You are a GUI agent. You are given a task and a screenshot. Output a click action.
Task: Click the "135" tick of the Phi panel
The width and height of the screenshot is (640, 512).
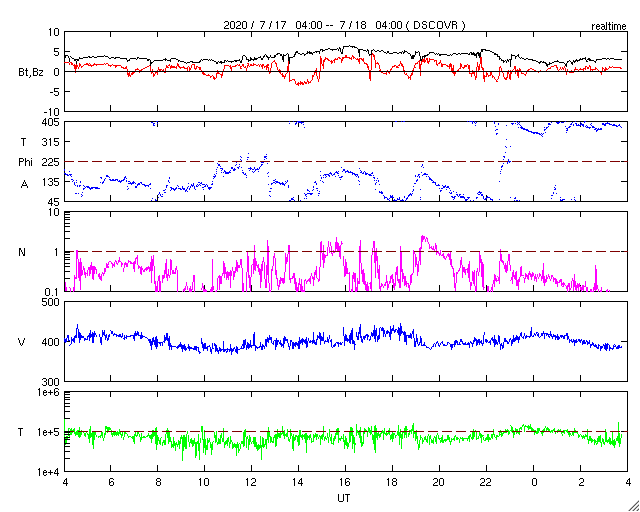point(52,182)
